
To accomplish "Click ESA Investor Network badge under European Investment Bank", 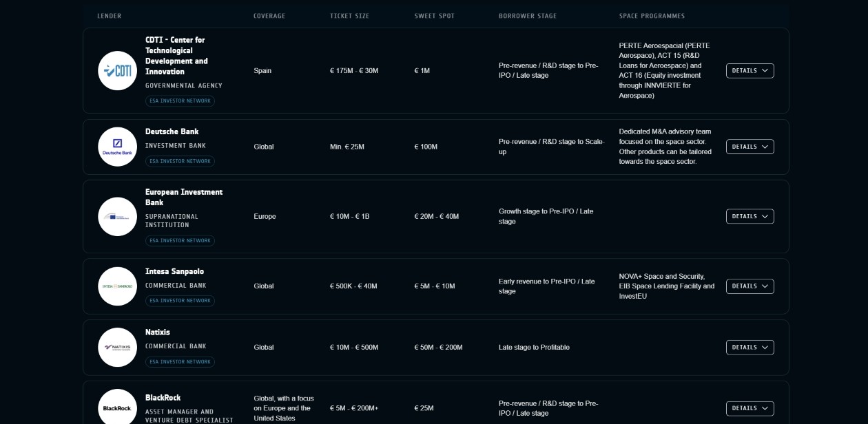I will point(180,241).
